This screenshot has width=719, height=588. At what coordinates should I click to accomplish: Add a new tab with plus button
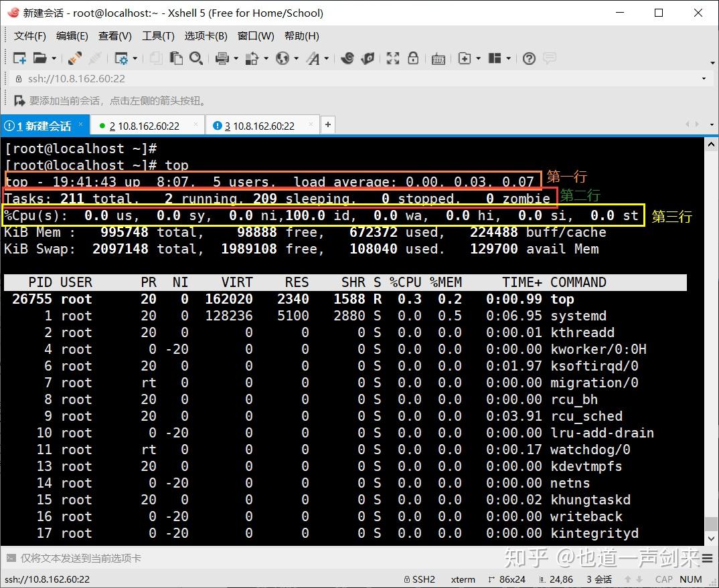328,125
